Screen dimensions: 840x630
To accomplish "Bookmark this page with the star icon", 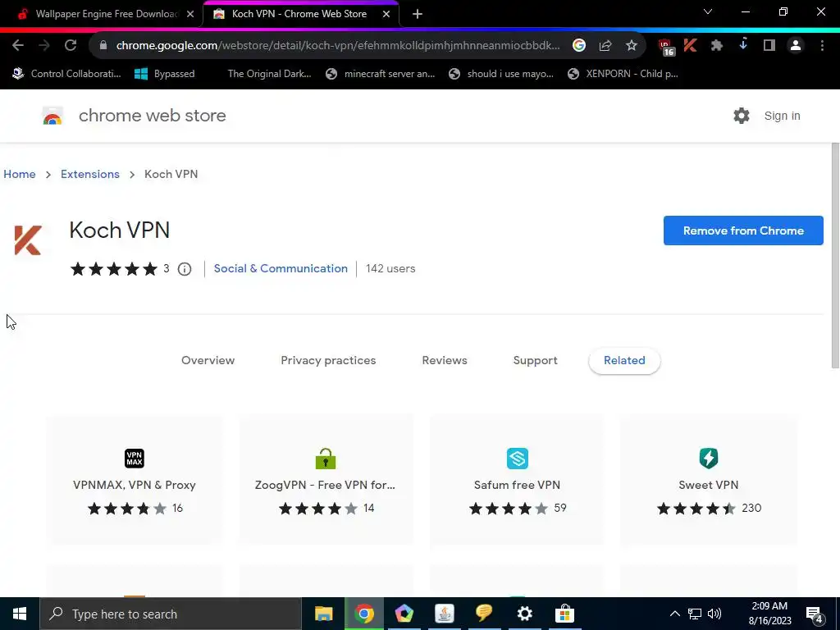I will [632, 46].
